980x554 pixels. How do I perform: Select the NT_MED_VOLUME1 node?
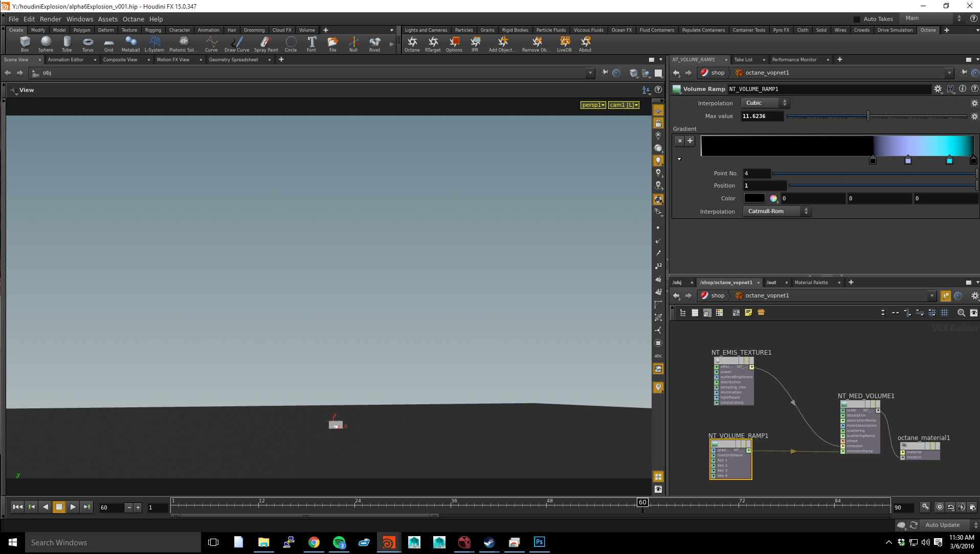pos(860,428)
